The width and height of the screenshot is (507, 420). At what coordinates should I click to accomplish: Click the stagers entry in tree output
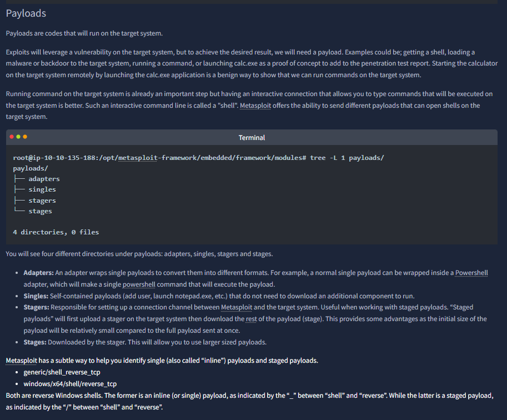click(42, 201)
